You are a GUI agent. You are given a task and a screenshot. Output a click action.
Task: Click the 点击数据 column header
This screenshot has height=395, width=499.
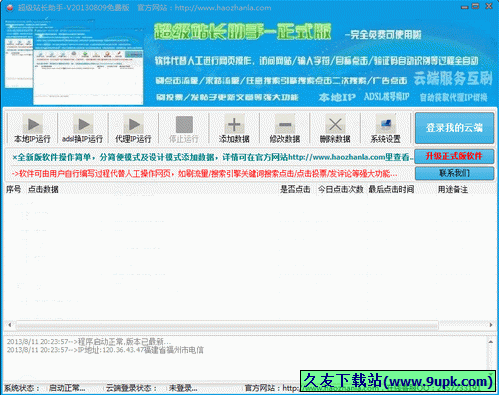[43, 189]
